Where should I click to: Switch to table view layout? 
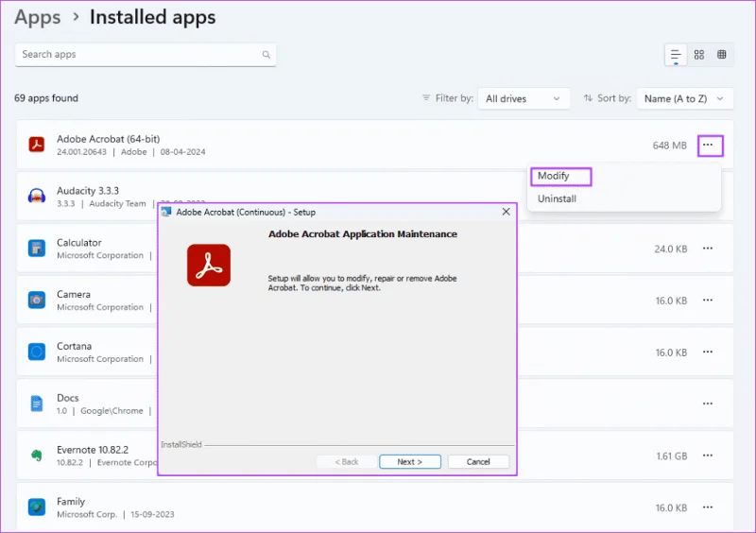coord(722,55)
